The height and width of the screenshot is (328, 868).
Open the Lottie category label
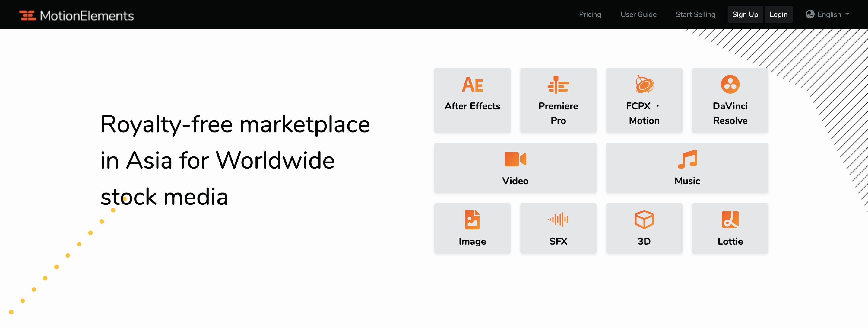(x=730, y=241)
